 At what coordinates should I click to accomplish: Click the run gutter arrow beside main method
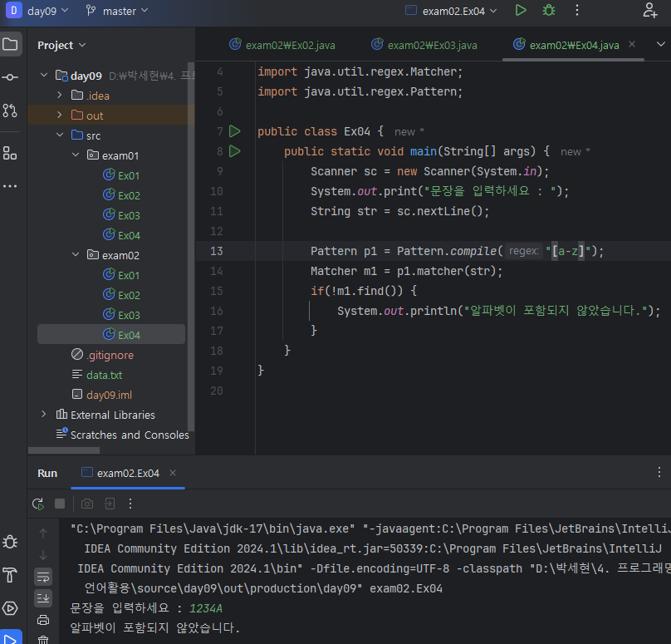234,151
